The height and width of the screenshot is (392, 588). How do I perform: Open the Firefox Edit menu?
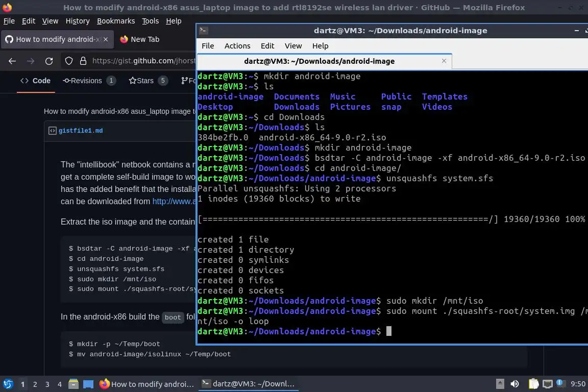tap(29, 21)
